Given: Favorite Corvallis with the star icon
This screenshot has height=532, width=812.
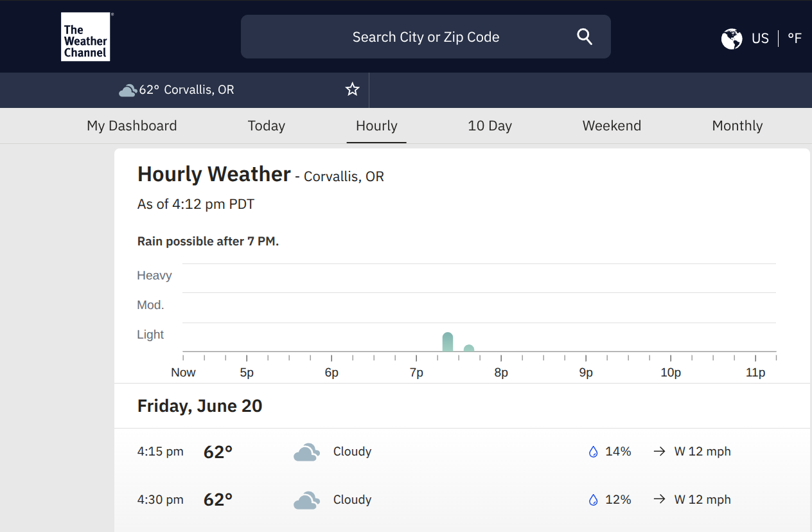Looking at the screenshot, I should point(352,89).
